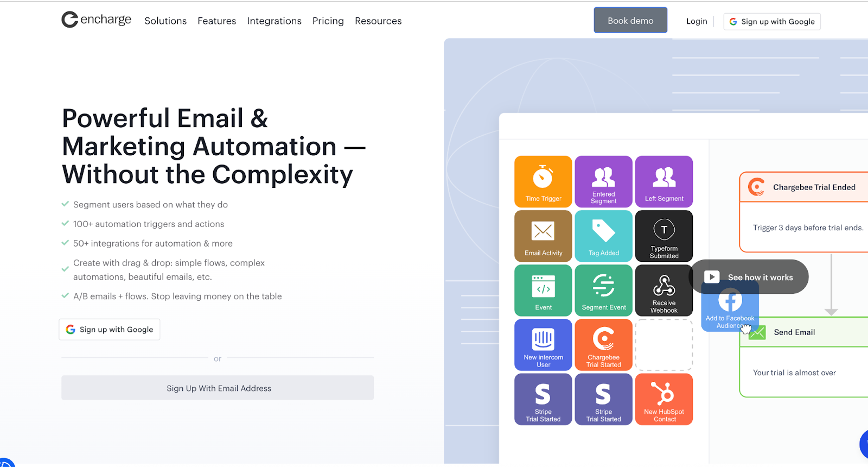Viewport: 868px width, 467px height.
Task: Select the New HubSpot Contact tile
Action: click(664, 399)
